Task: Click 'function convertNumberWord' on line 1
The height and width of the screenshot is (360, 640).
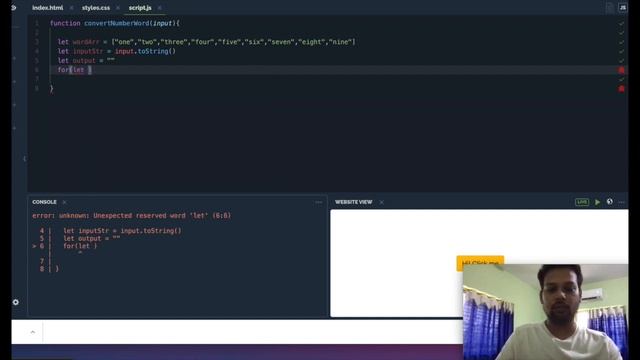Action: pos(100,23)
